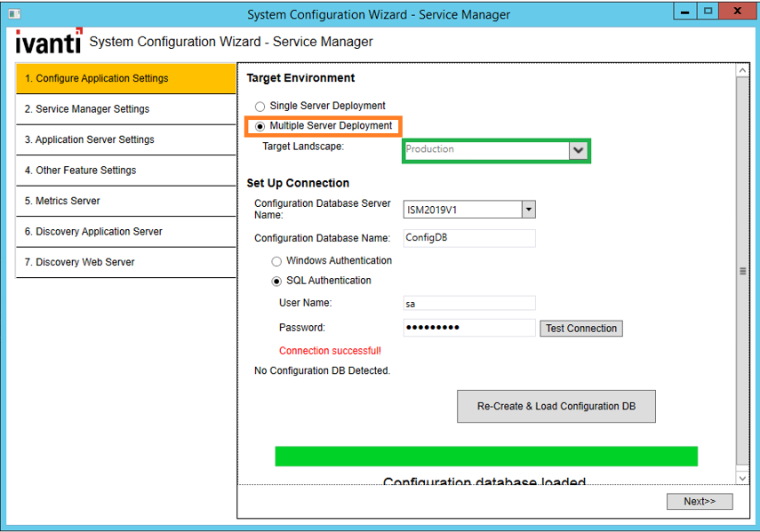Click the Next button
760x532 pixels.
click(699, 502)
